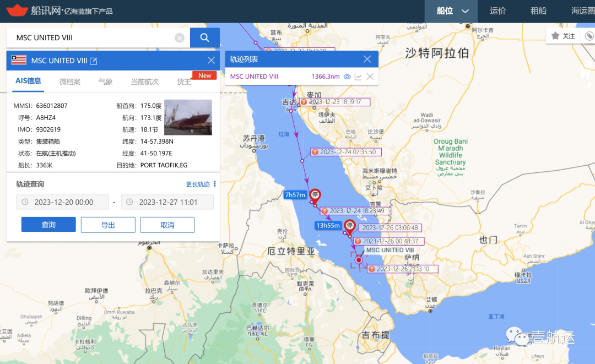Clear the MSC UNITED VIII search text

[x=180, y=38]
